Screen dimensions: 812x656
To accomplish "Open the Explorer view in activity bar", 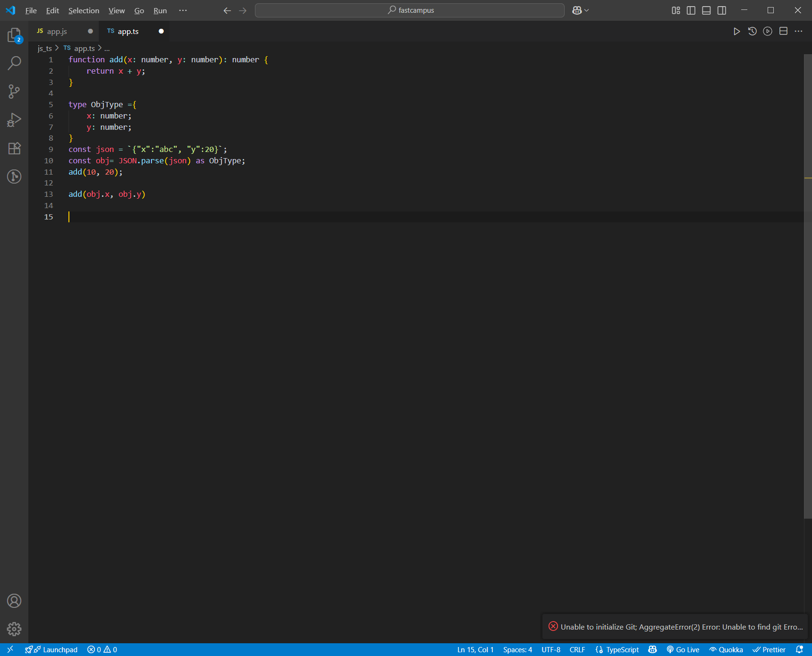I will tap(14, 35).
